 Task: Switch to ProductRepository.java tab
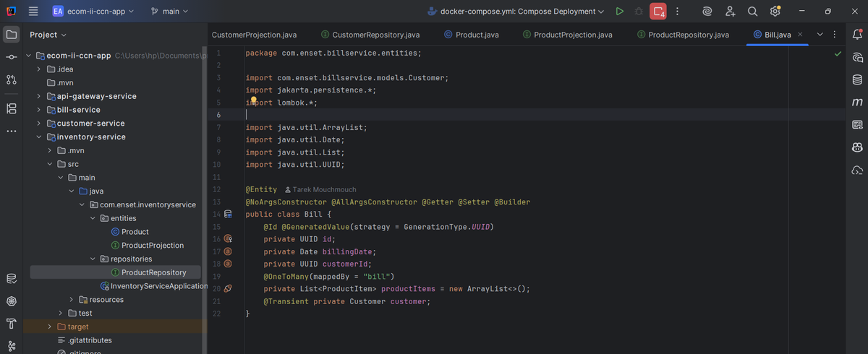click(682, 35)
